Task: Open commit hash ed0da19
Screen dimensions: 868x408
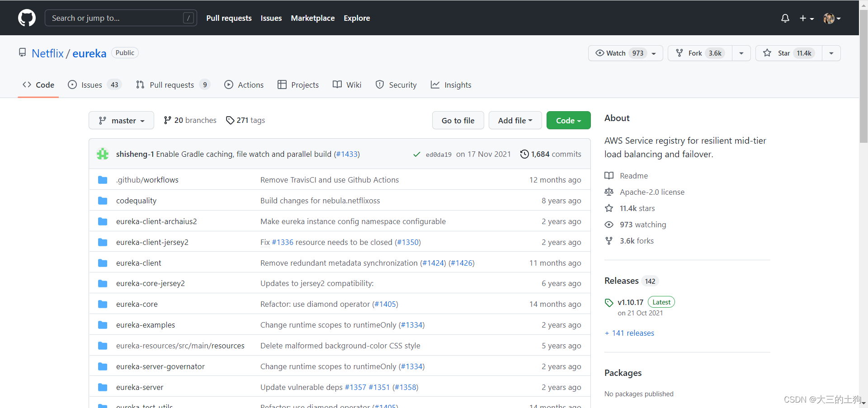Action: coord(439,155)
